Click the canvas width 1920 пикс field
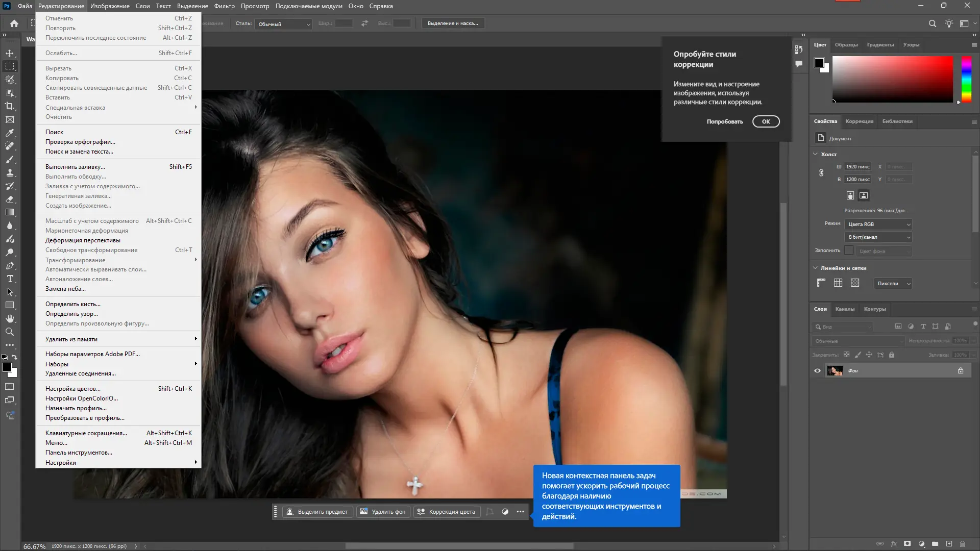The height and width of the screenshot is (551, 980). coord(857,167)
